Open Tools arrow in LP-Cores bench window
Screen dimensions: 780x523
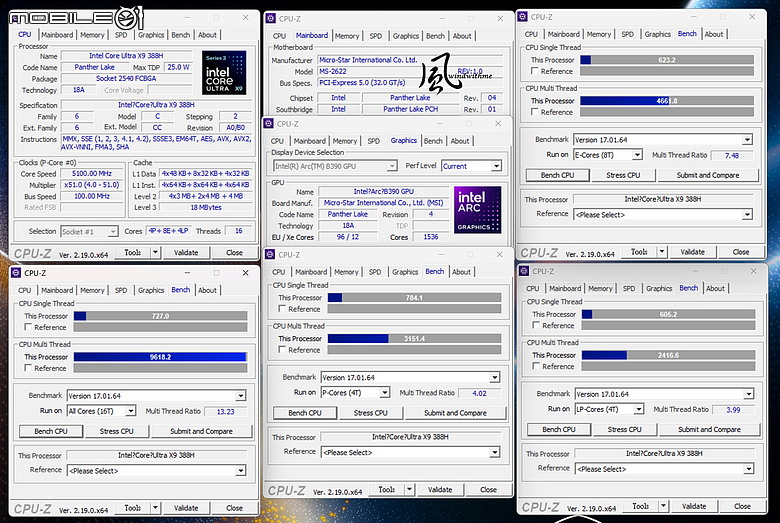663,506
